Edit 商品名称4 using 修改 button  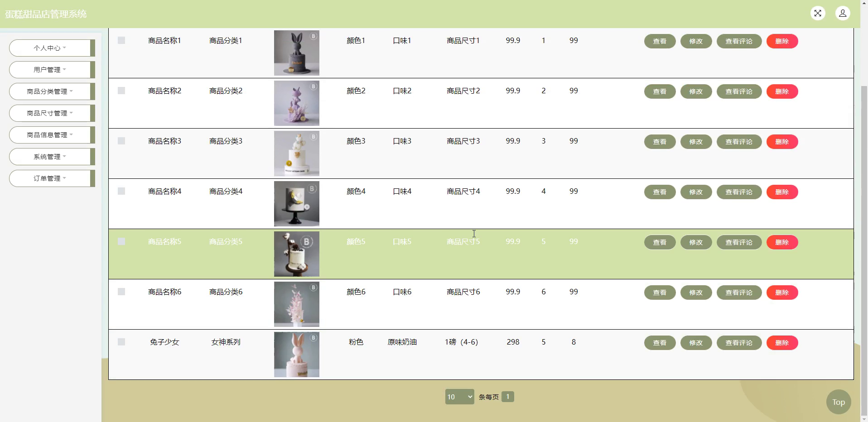pos(696,192)
